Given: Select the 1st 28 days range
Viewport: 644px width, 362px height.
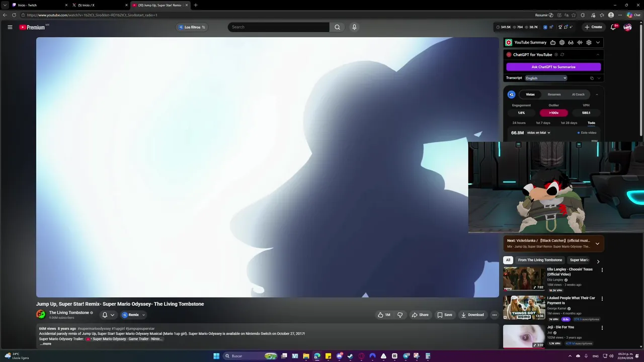Looking at the screenshot, I should tap(569, 123).
